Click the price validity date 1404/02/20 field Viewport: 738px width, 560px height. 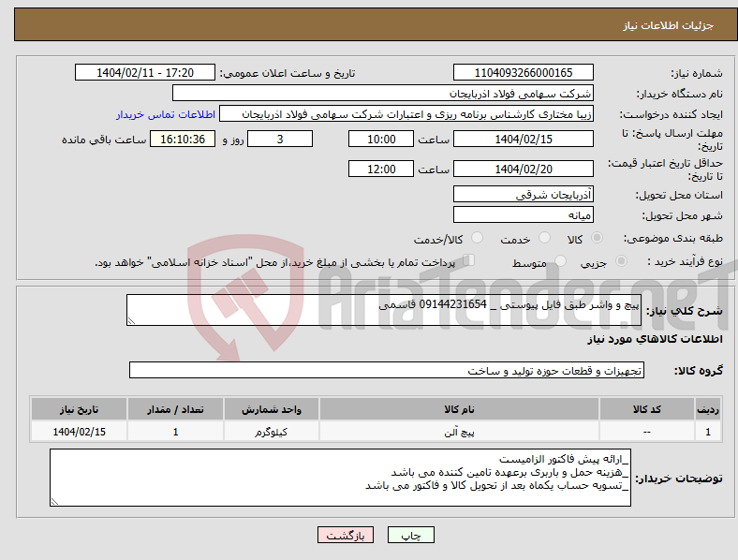click(x=523, y=169)
